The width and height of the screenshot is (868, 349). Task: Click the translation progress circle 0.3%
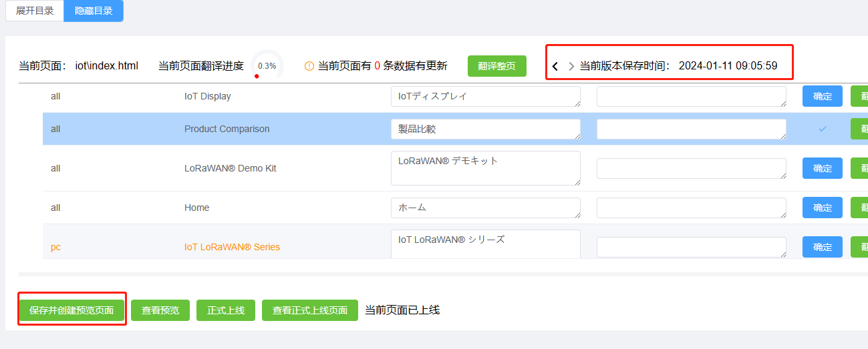267,65
